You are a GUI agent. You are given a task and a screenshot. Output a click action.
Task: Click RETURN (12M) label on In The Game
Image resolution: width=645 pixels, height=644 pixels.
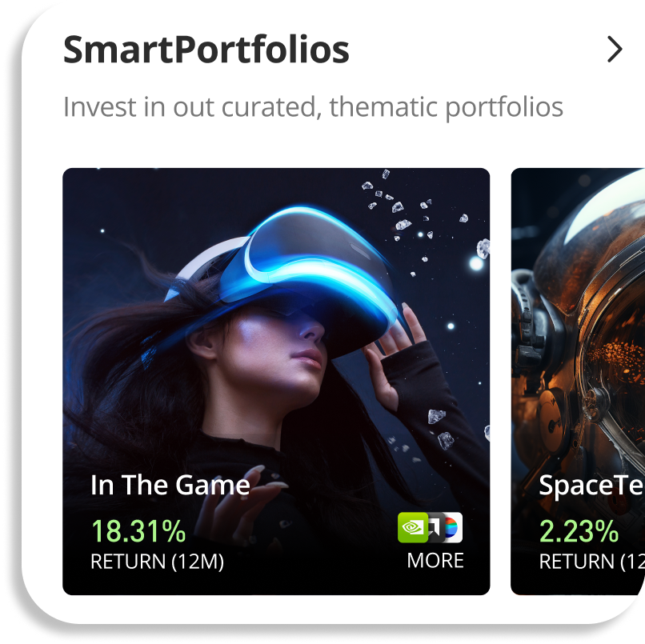point(157,562)
